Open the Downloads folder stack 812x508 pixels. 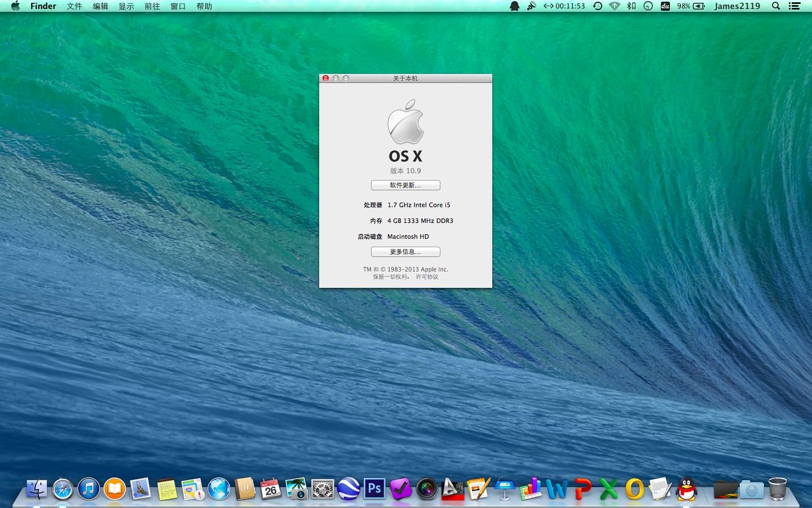pyautogui.click(x=752, y=489)
